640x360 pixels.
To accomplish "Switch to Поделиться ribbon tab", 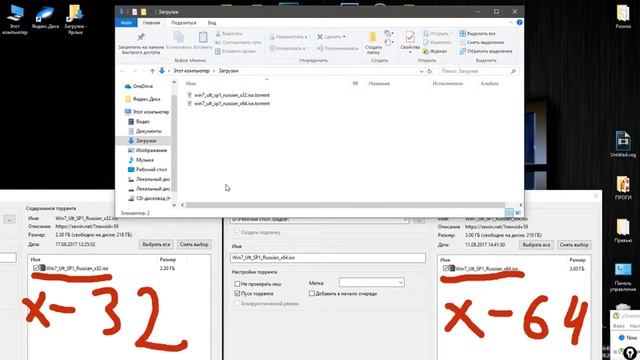I will (x=184, y=23).
